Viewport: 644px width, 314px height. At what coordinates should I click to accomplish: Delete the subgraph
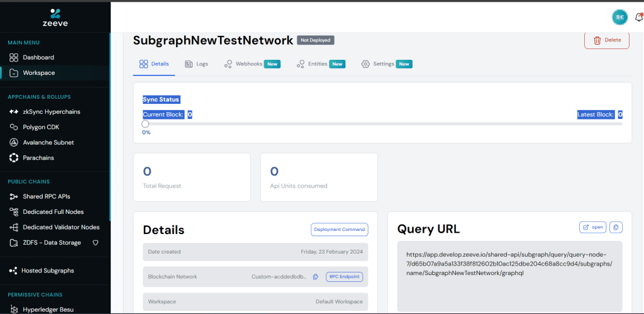[607, 40]
